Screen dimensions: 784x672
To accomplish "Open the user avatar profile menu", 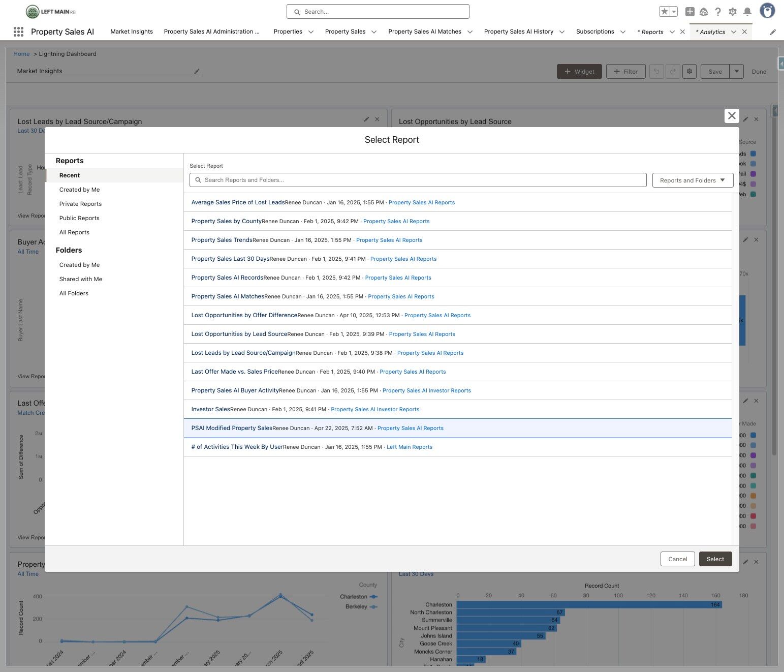I will [767, 11].
